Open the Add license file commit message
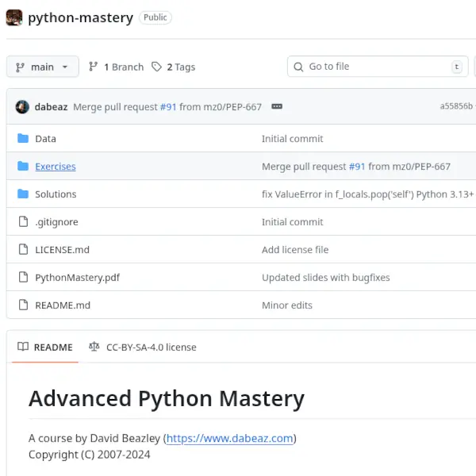Image resolution: width=476 pixels, height=476 pixels. point(295,250)
